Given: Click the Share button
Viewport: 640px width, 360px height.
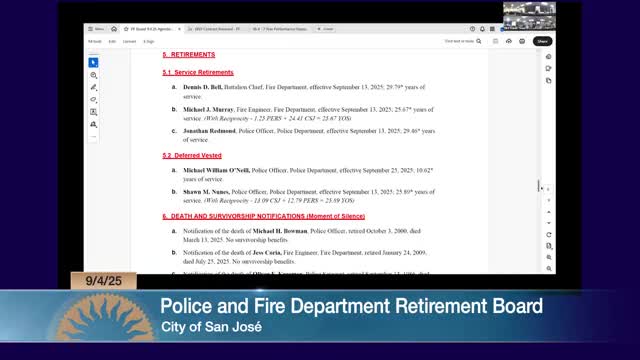Looking at the screenshot, I should click(x=542, y=41).
